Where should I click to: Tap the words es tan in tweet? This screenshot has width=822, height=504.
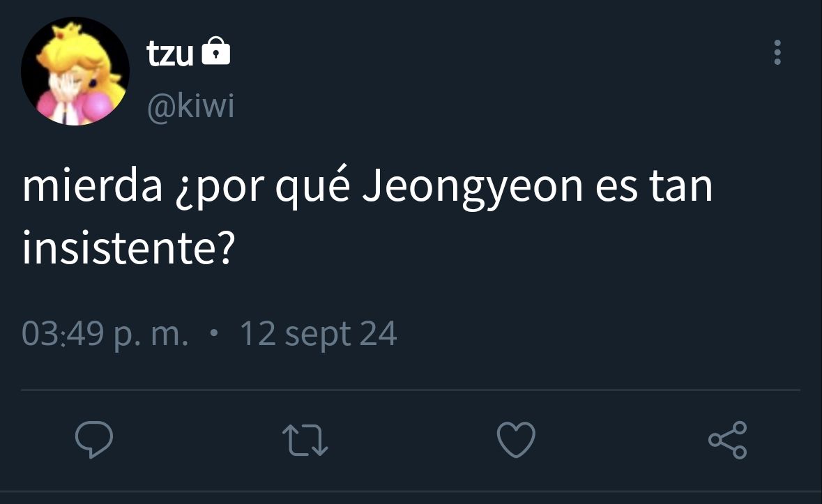(654, 187)
